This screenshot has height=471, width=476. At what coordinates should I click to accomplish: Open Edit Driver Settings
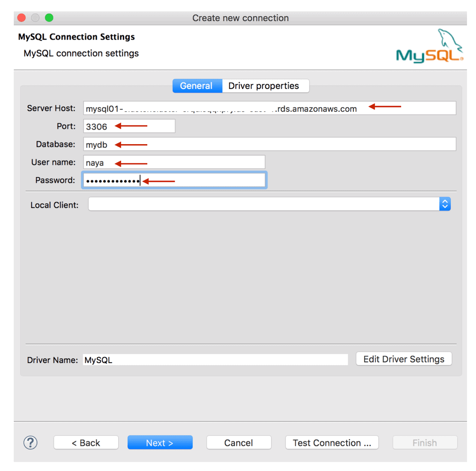pyautogui.click(x=404, y=359)
